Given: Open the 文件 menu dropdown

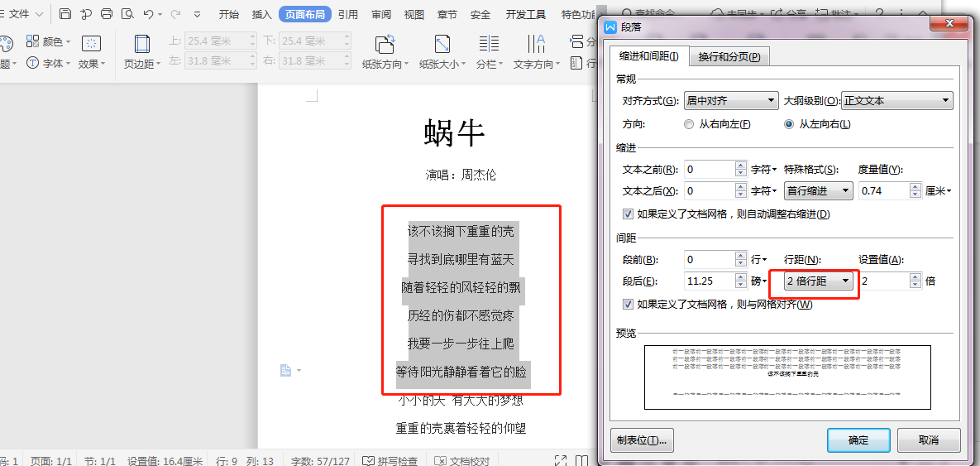Looking at the screenshot, I should (26, 14).
